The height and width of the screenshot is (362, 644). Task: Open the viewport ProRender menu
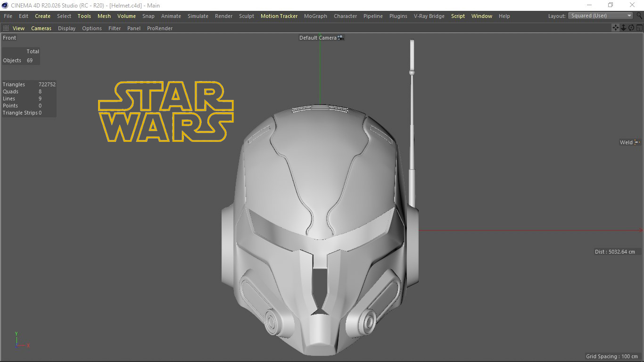click(x=160, y=28)
